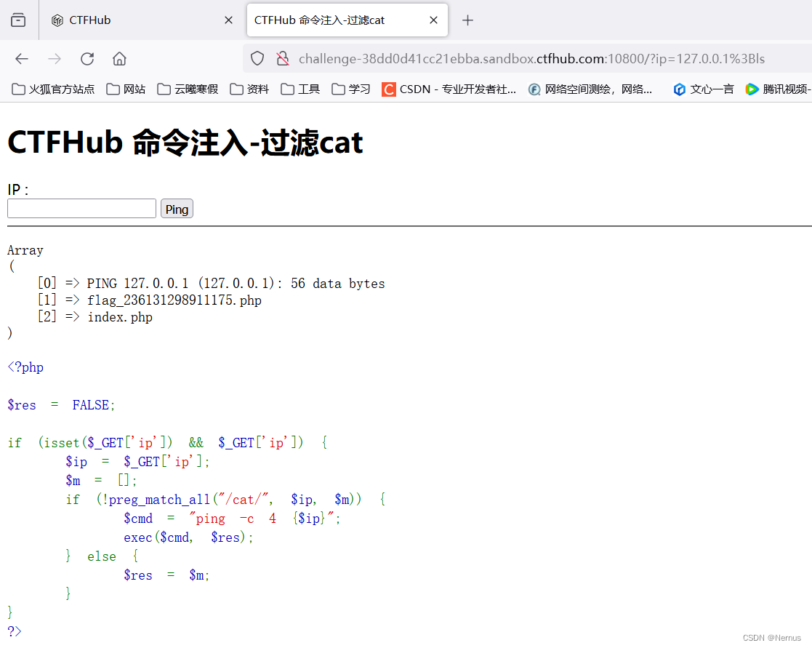
Task: Click the PING 127.0.0.1 output line
Action: (x=236, y=284)
